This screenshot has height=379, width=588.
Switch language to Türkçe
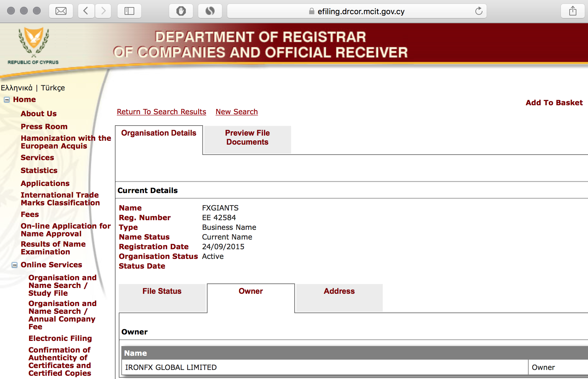(53, 88)
